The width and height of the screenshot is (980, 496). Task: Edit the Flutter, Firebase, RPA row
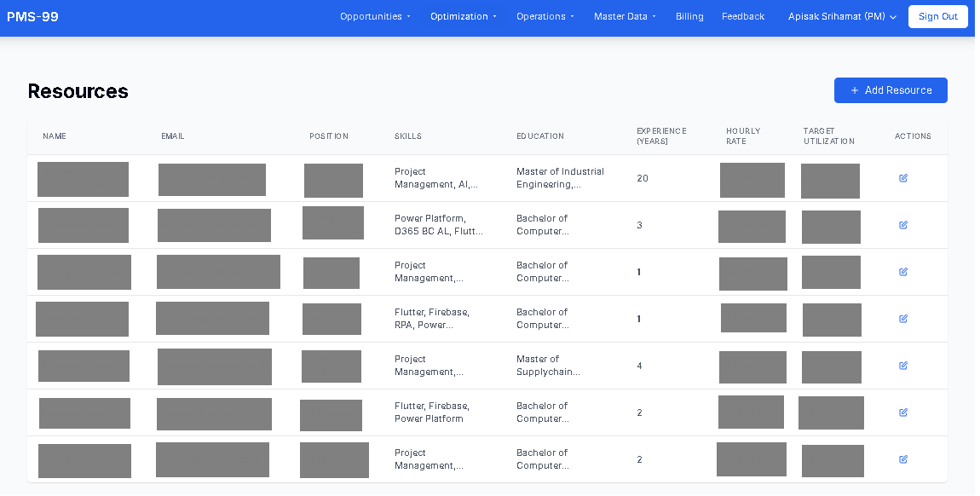point(903,319)
